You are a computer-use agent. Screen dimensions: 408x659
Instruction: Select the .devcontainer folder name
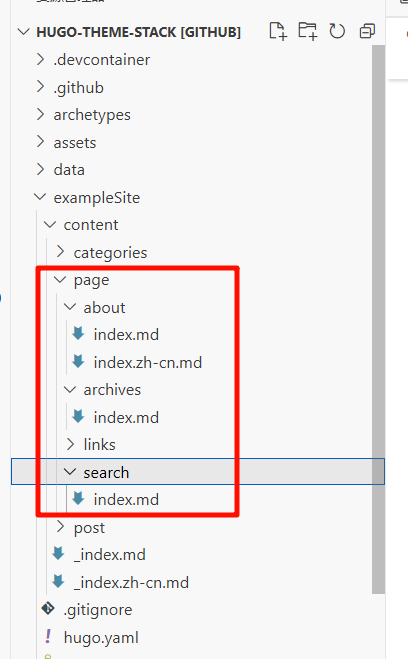pos(101,60)
